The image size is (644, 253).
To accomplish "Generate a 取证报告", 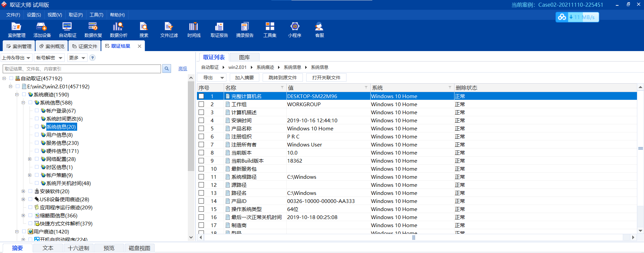I will click(219, 30).
